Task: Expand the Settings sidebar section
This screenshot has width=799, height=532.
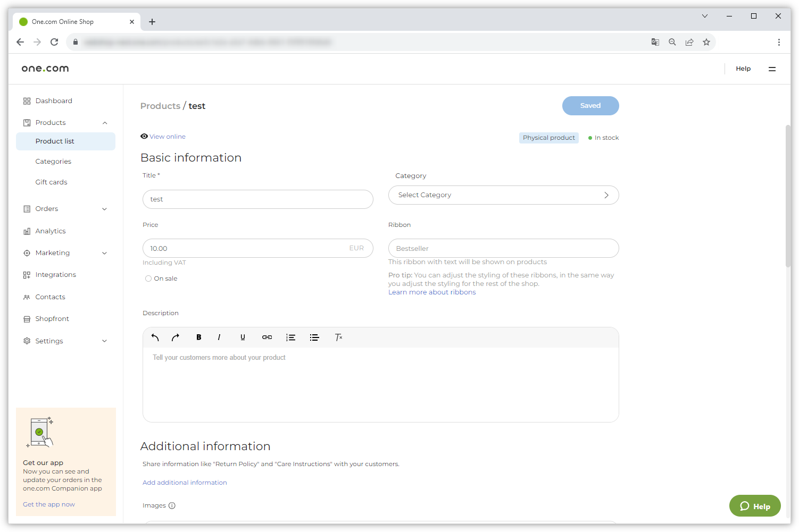Action: 104,341
